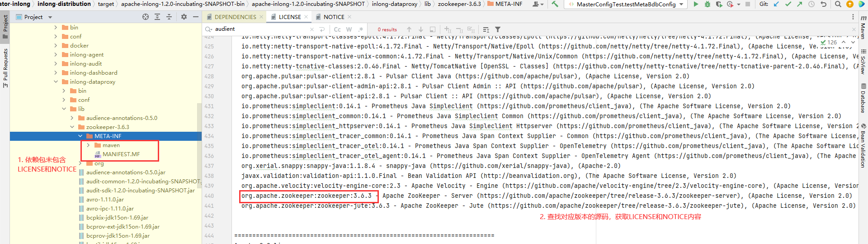The height and width of the screenshot is (244, 868).
Task: Collapse all in Project panel
Action: point(169,17)
